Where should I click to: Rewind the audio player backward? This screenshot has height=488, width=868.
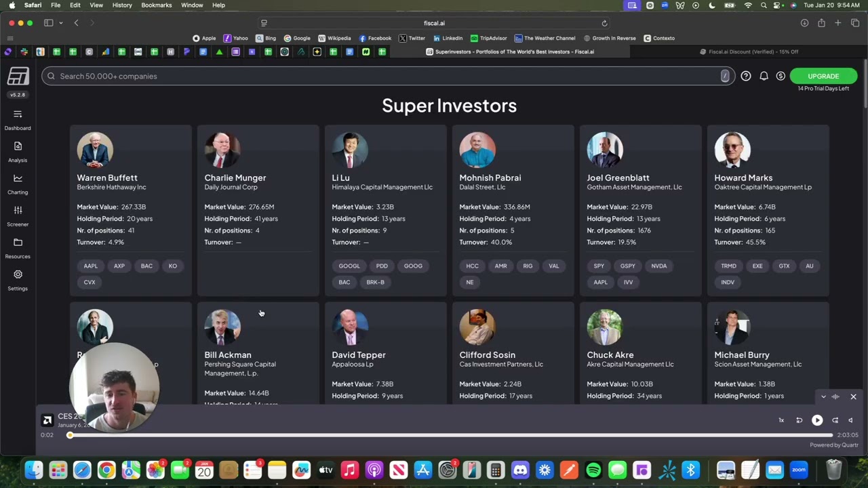[x=799, y=420]
